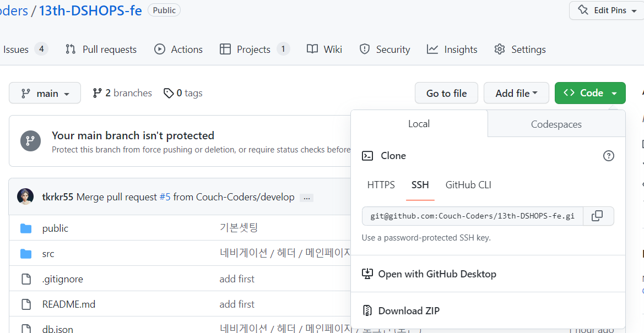Click the tkrkr55 avatar image

coord(25,196)
